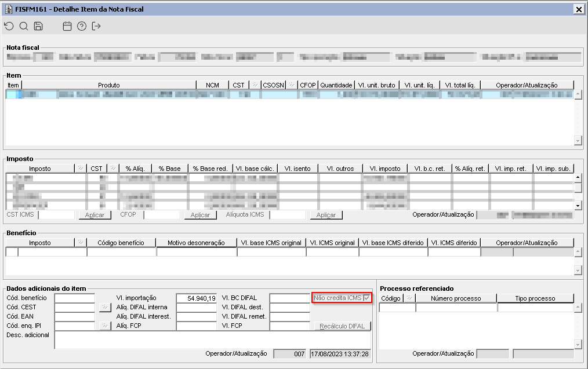Click down arrow of Imposto grid scrollbar
This screenshot has height=369, width=588.
[x=578, y=206]
